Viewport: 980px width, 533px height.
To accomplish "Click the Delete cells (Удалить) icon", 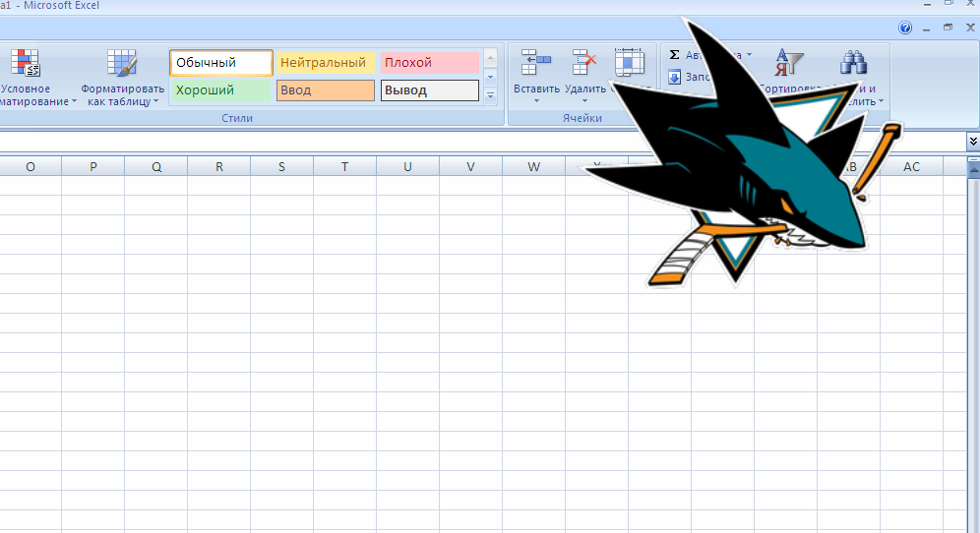I will point(584,63).
